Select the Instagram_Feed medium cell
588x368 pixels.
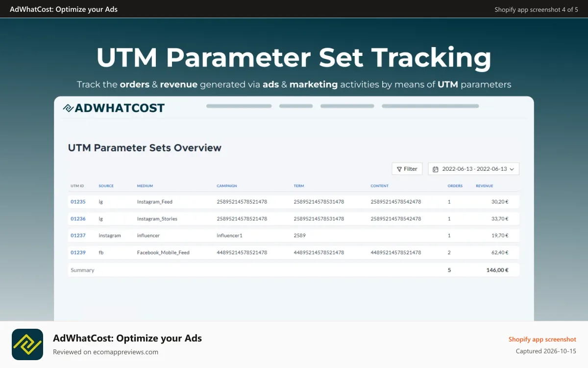[155, 202]
